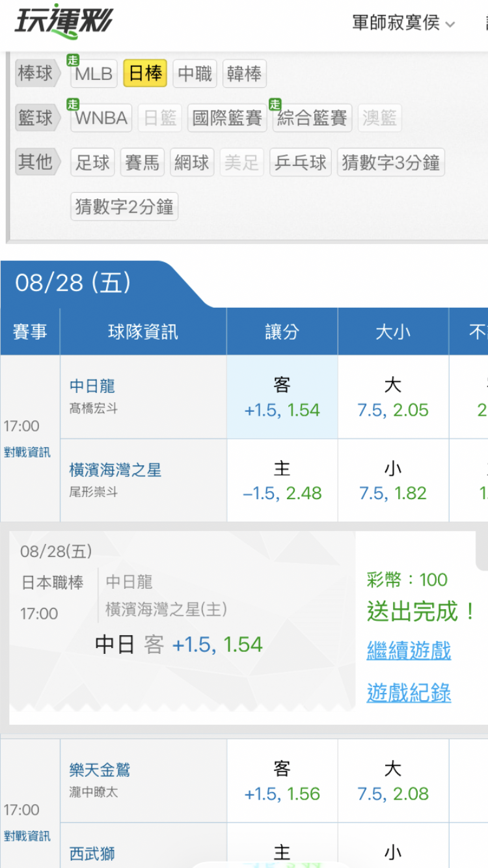The height and width of the screenshot is (868, 488).
Task: Select the MLB league tab
Action: pos(94,74)
